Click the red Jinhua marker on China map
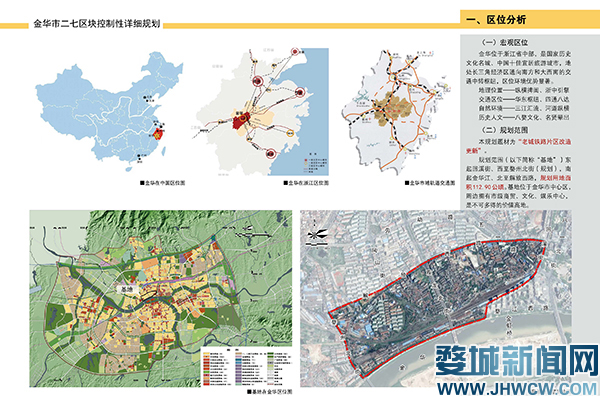Screen dimensions: 600x397 coord(158,134)
